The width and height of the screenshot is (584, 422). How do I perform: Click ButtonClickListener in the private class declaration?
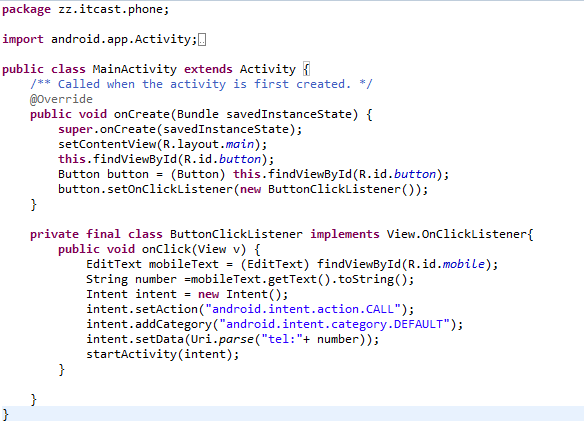[x=236, y=234]
